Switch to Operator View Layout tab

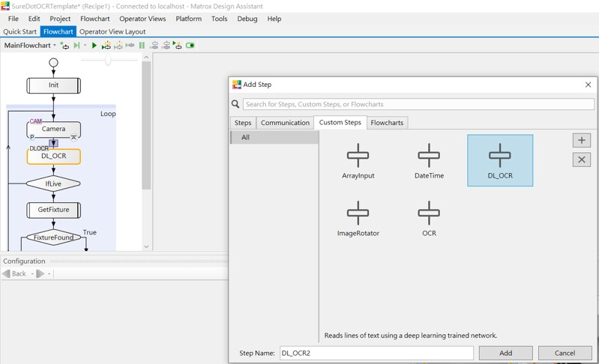tap(112, 31)
